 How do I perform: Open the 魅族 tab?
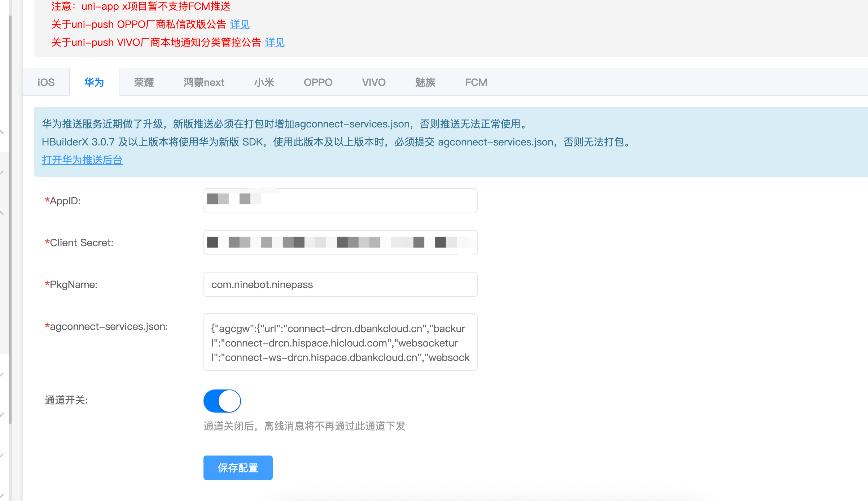[x=425, y=82]
